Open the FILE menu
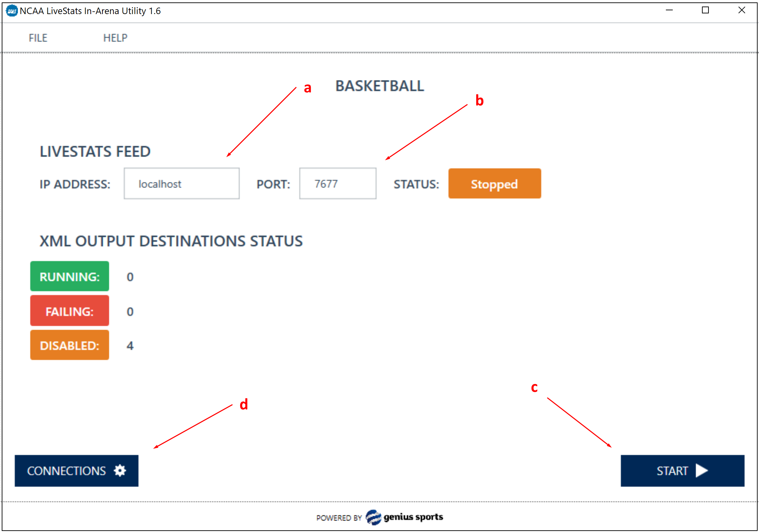759x532 pixels. pyautogui.click(x=38, y=38)
